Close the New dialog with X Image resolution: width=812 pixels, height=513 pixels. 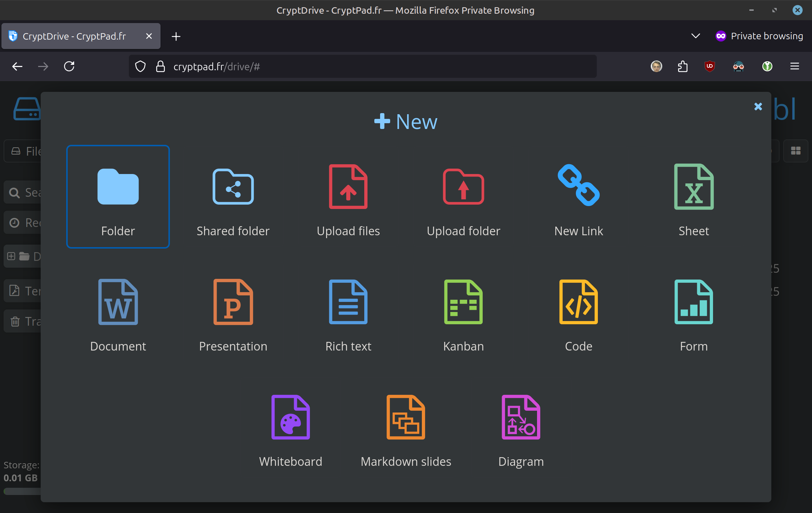[758, 107]
